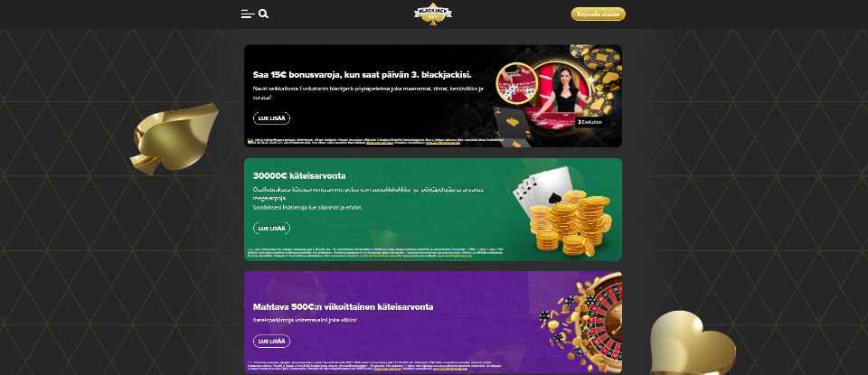The width and height of the screenshot is (868, 375).
Task: Click the small round blackjack table thumbnail
Action: 517,83
